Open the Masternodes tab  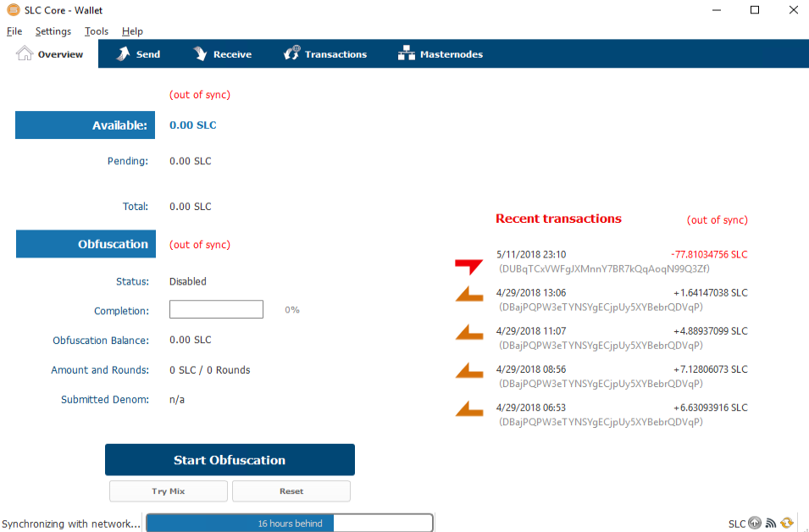click(x=441, y=53)
